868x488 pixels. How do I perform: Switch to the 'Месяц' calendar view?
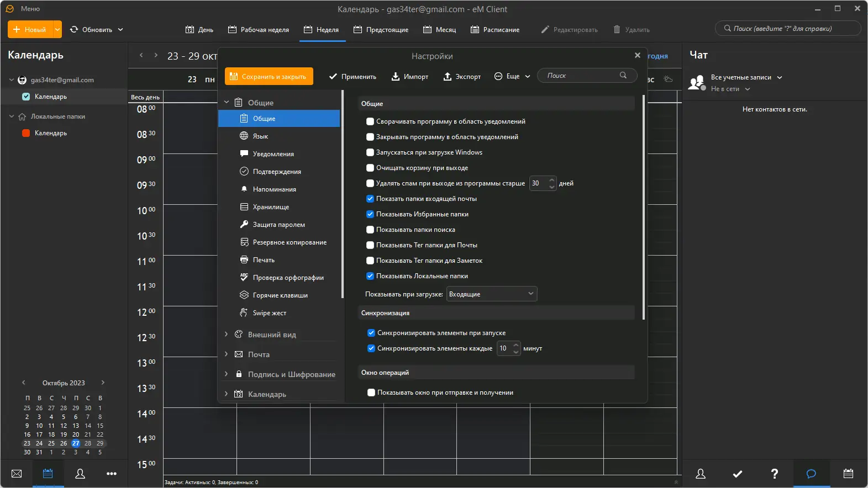[440, 30]
